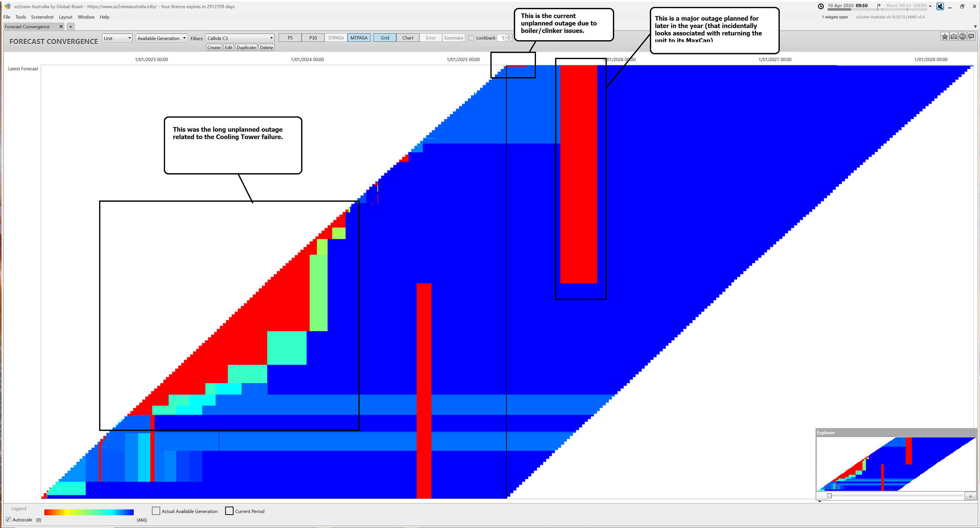Click the 'Latest Forecast' row label

coord(23,69)
